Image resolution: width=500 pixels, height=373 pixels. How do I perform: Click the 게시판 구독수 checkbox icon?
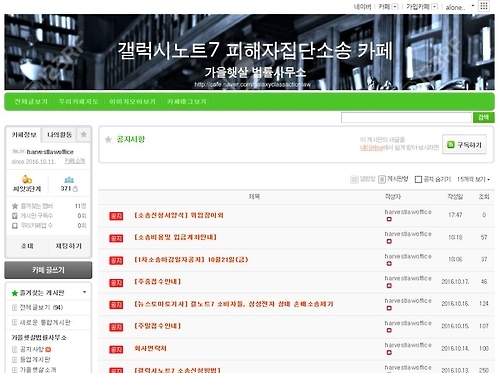click(15, 216)
